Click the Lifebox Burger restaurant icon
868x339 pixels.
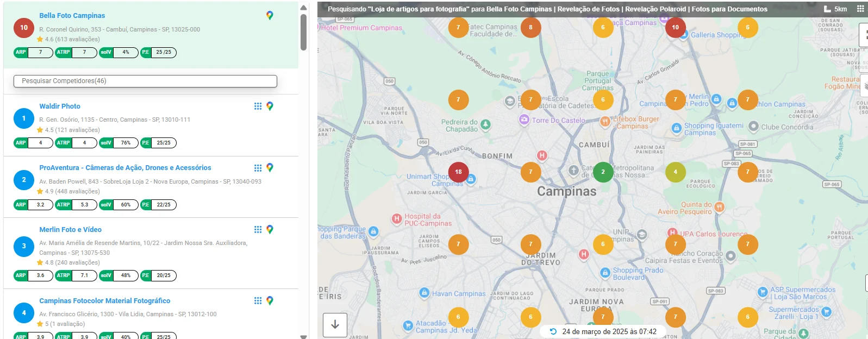point(605,122)
